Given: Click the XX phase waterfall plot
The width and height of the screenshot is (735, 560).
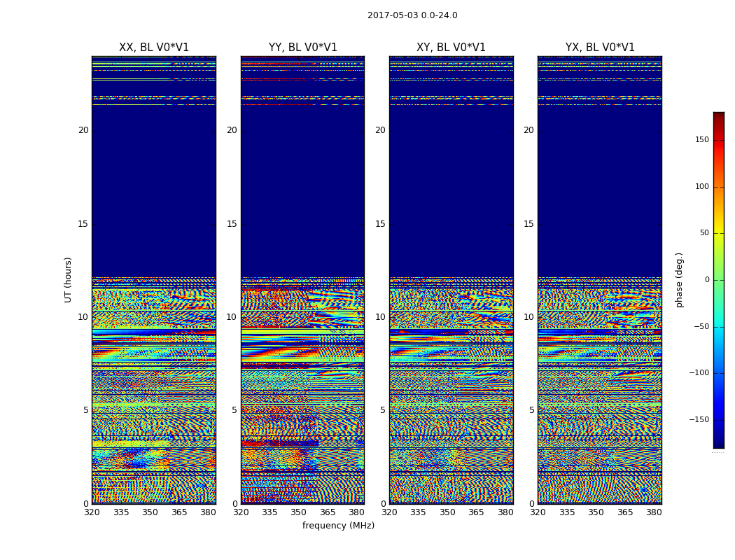Looking at the screenshot, I should point(154,280).
